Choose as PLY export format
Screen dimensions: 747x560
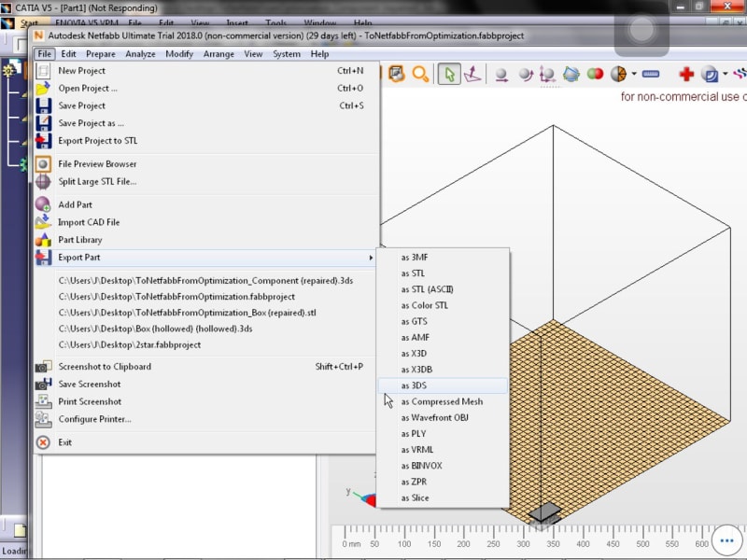tap(443, 434)
